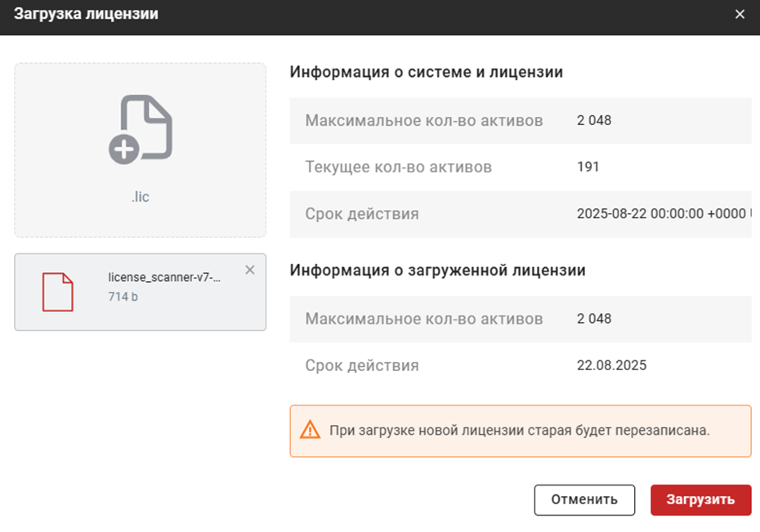The width and height of the screenshot is (760, 532).
Task: Click the current assets value 191
Action: [x=588, y=167]
